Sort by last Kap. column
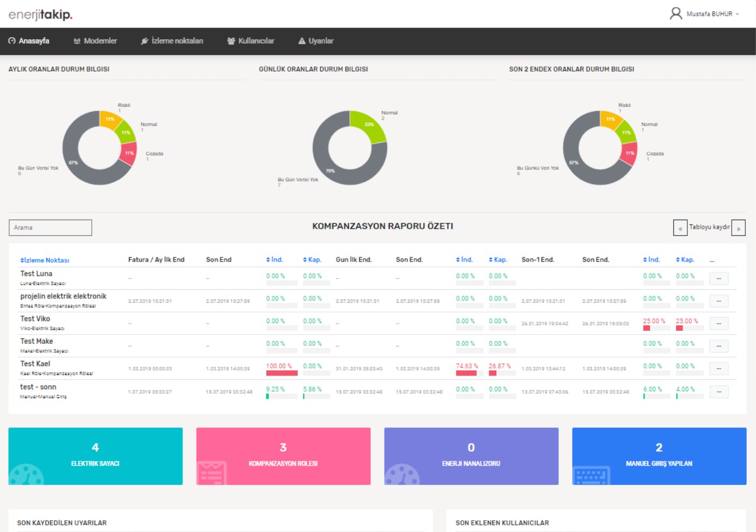Screen dimensions: 756x532 click(685, 260)
